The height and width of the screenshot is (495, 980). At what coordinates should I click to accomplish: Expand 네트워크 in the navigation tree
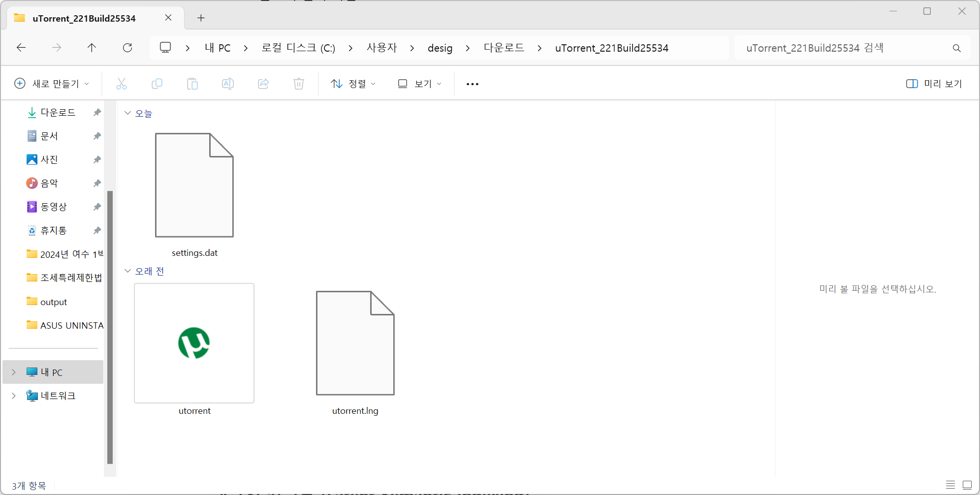(14, 396)
